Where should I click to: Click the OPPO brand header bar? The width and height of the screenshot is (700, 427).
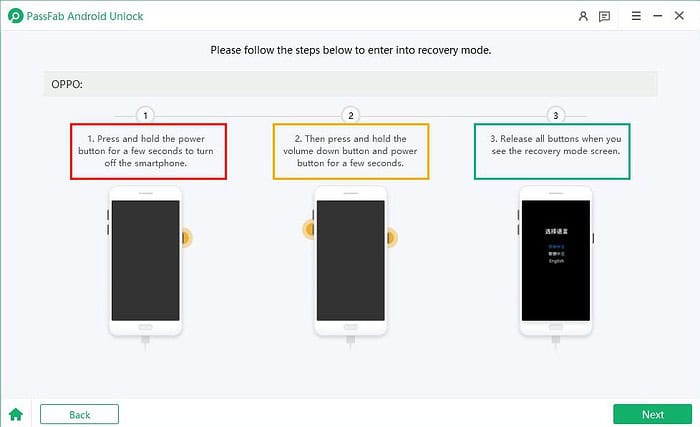[350, 84]
